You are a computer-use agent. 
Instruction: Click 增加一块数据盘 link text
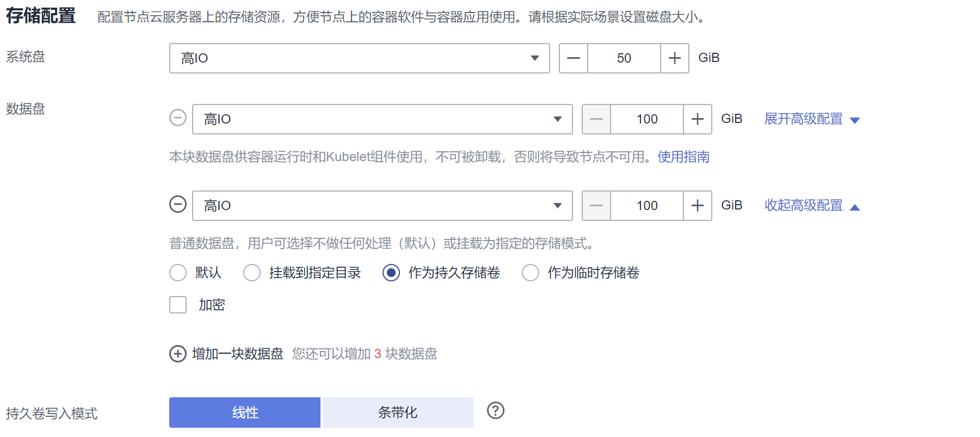(x=238, y=354)
